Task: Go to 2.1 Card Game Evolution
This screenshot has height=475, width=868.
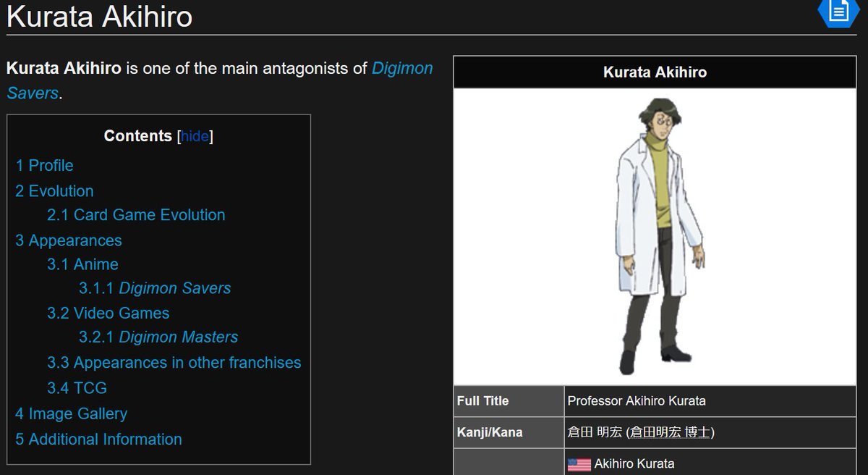Action: pyautogui.click(x=136, y=215)
